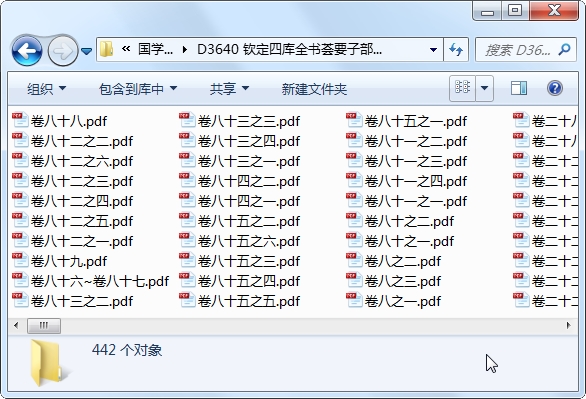
Task: Select file name 卷八十一之一.pdf
Action: pyautogui.click(x=416, y=201)
